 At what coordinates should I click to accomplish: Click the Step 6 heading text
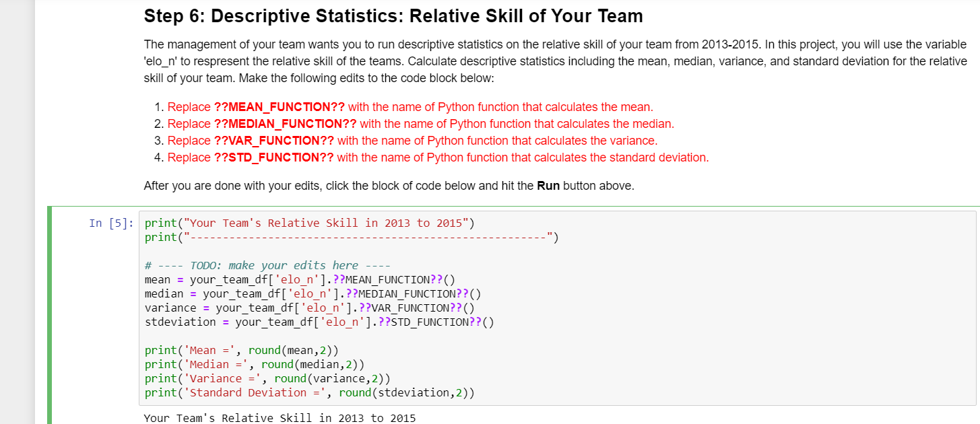392,15
